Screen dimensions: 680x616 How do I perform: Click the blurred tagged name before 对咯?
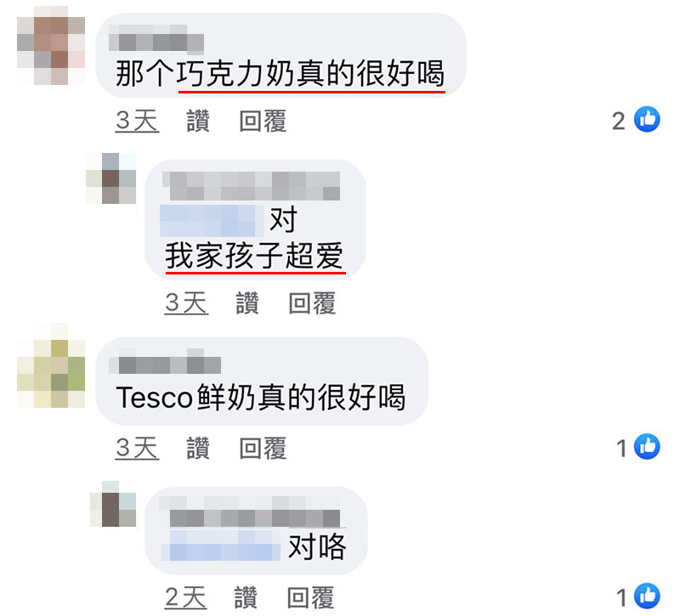221,545
